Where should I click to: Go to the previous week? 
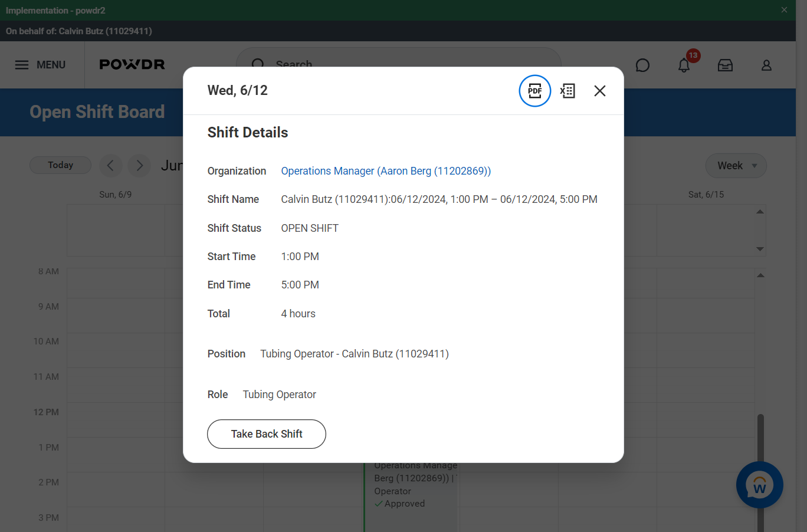110,166
